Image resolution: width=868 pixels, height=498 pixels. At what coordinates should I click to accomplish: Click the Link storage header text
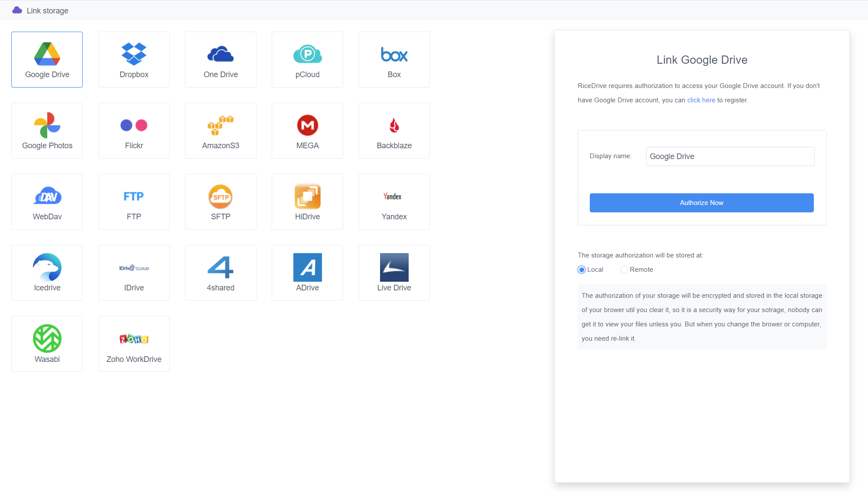[x=48, y=10]
